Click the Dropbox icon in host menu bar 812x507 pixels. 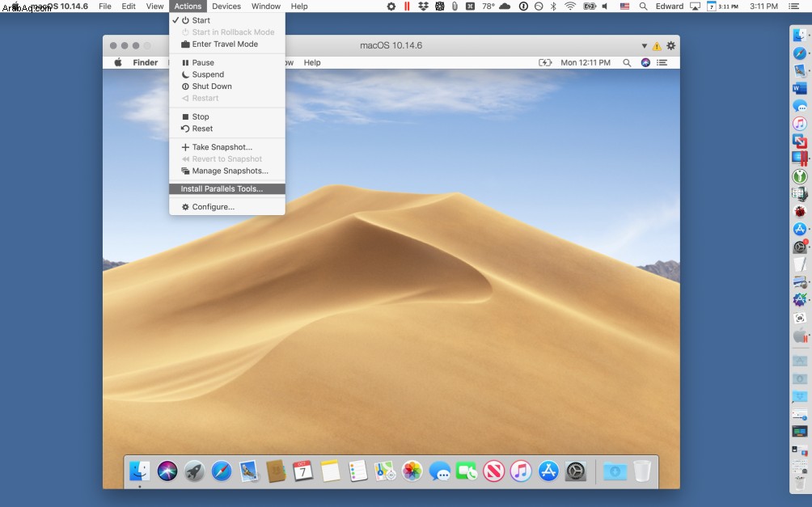point(423,6)
